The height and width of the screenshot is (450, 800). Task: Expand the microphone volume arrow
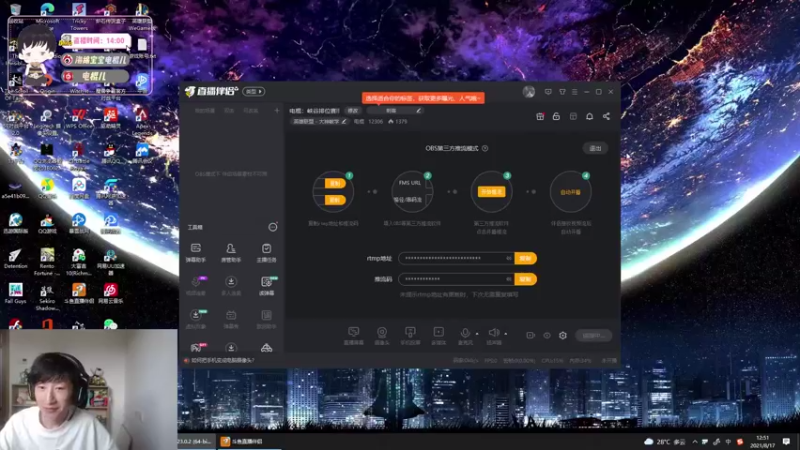(x=477, y=334)
